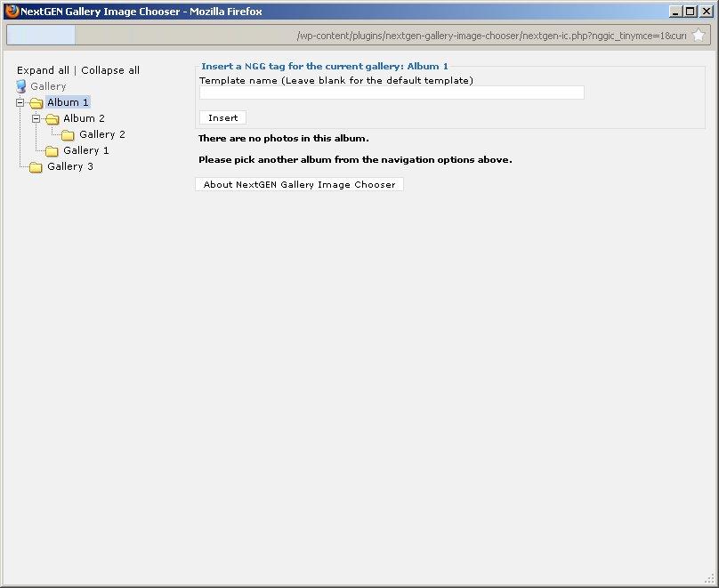Collapse the Album 1 tree node

click(x=20, y=102)
